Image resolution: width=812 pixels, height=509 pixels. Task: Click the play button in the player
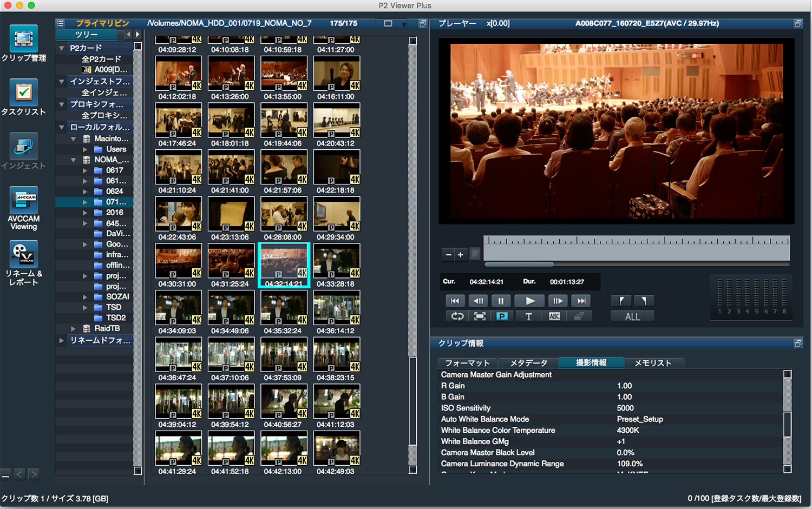pos(529,301)
